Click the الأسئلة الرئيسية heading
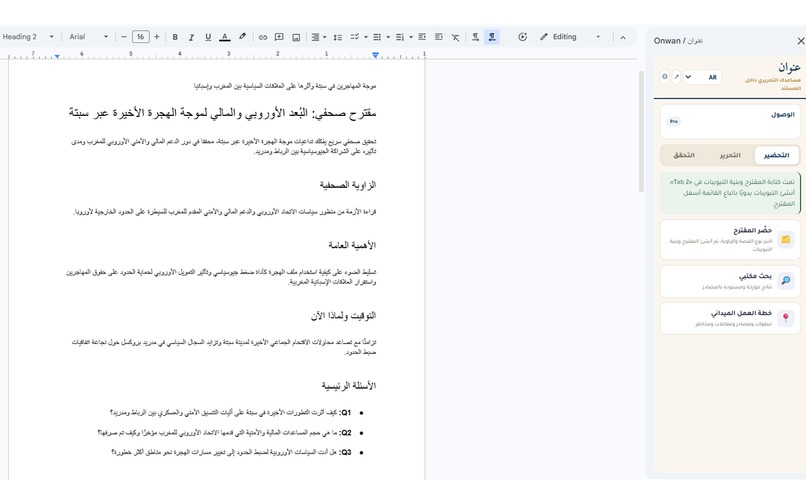The height and width of the screenshot is (504, 806). [x=349, y=386]
